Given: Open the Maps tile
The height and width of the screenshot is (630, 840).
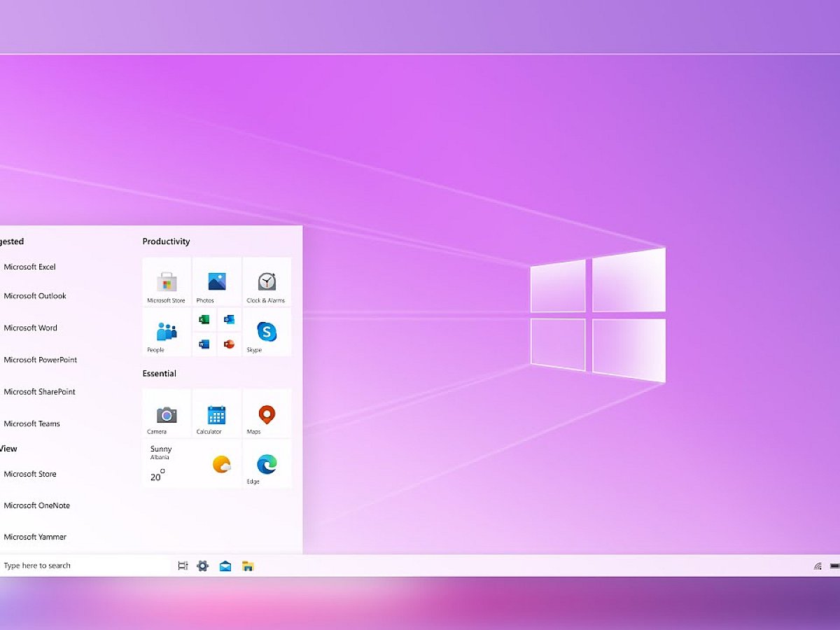Looking at the screenshot, I should (x=267, y=414).
